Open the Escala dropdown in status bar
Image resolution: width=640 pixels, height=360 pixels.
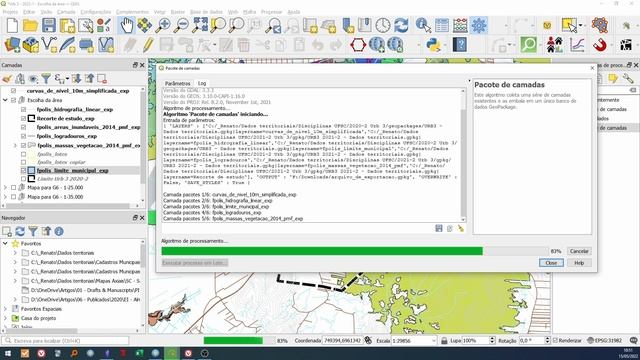[x=433, y=340]
